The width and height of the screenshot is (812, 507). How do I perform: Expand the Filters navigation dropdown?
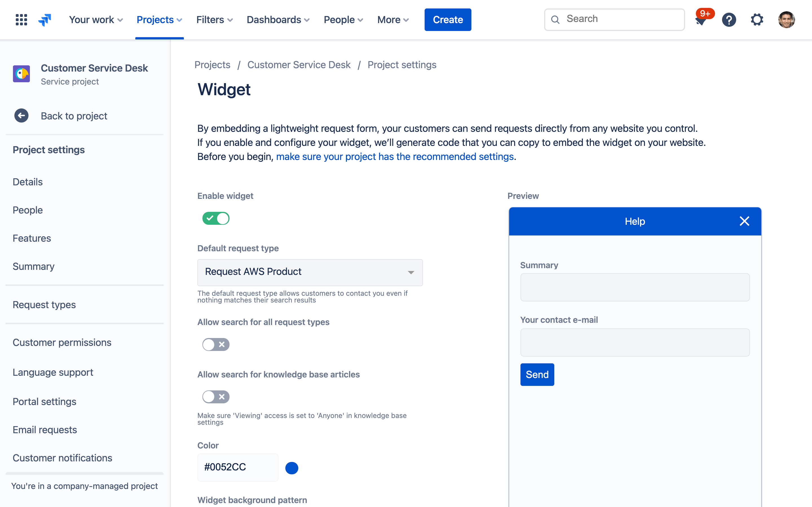coord(214,19)
